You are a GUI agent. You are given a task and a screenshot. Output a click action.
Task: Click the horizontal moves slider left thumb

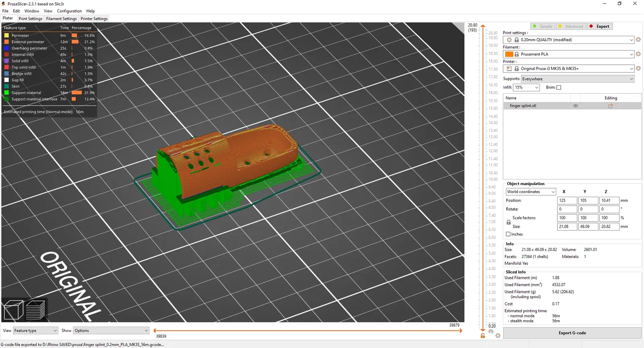click(155, 331)
